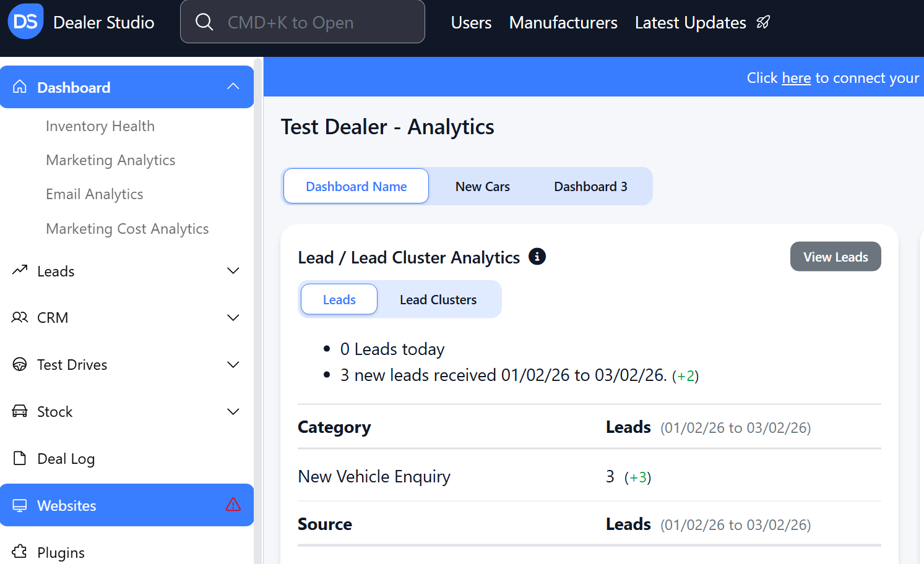
Task: Click the Test Drives steering wheel icon
Action: 20,364
